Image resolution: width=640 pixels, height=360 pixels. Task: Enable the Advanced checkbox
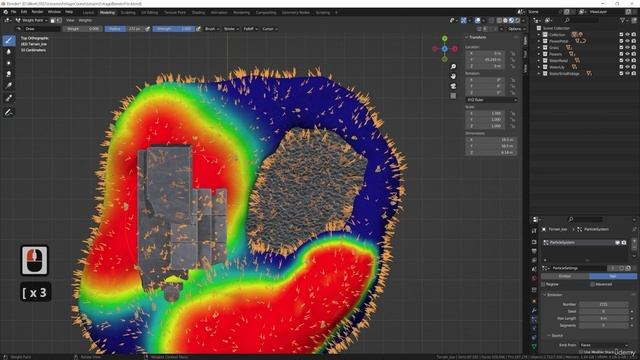592,284
